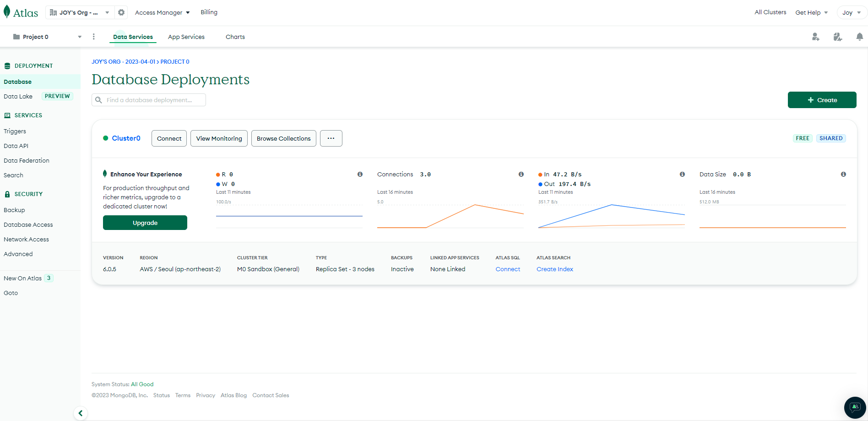Open Cluster0 more options ellipsis button
Image resolution: width=868 pixels, height=421 pixels.
(331, 138)
